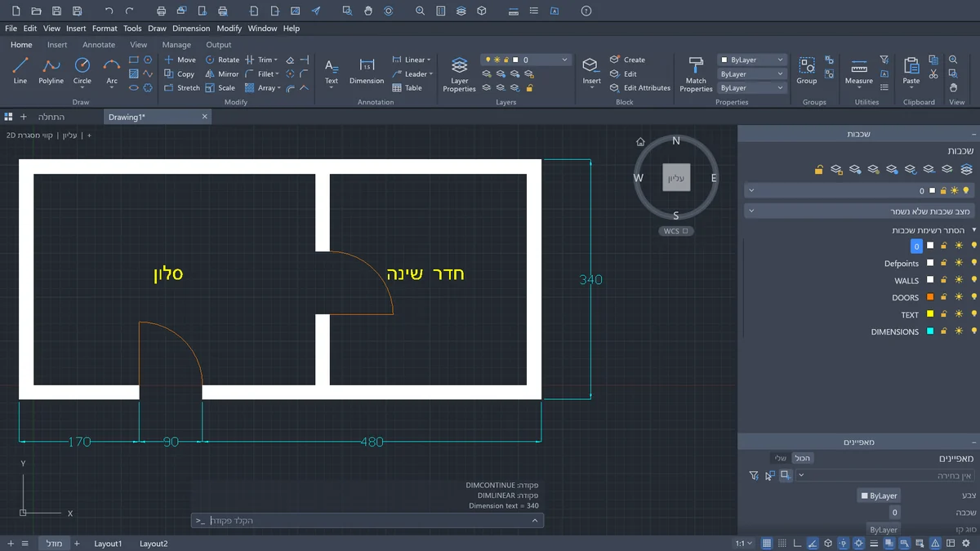Click Create in the Block panel
The width and height of the screenshot is (980, 551).
pyautogui.click(x=627, y=60)
